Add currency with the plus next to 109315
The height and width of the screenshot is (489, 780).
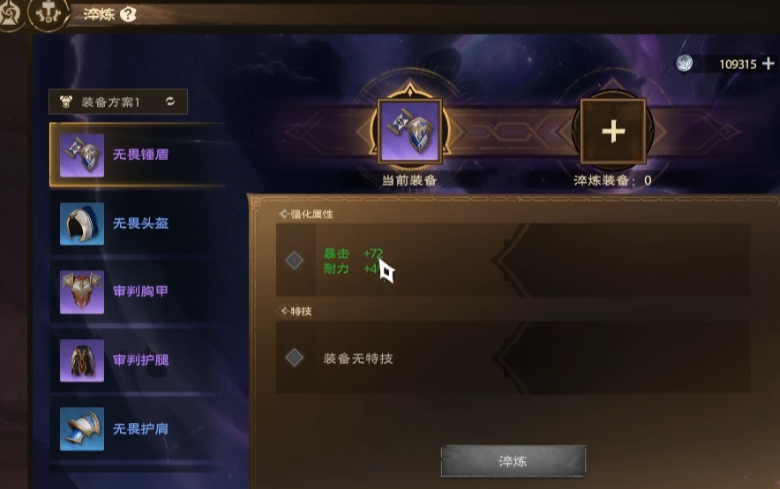[x=768, y=63]
